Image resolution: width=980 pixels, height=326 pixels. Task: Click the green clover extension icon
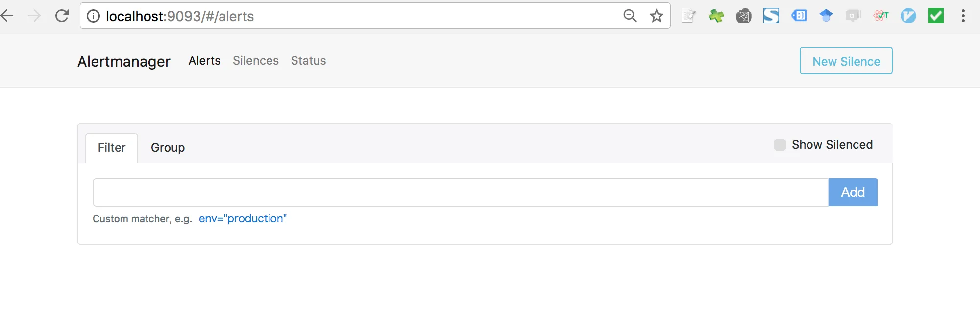point(716,16)
